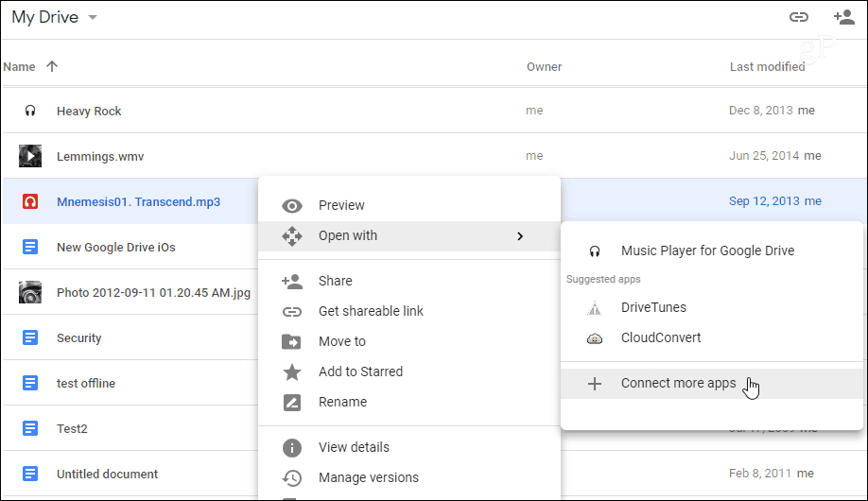Click the Share person-plus icon in menu
This screenshot has width=868, height=501.
pos(292,282)
